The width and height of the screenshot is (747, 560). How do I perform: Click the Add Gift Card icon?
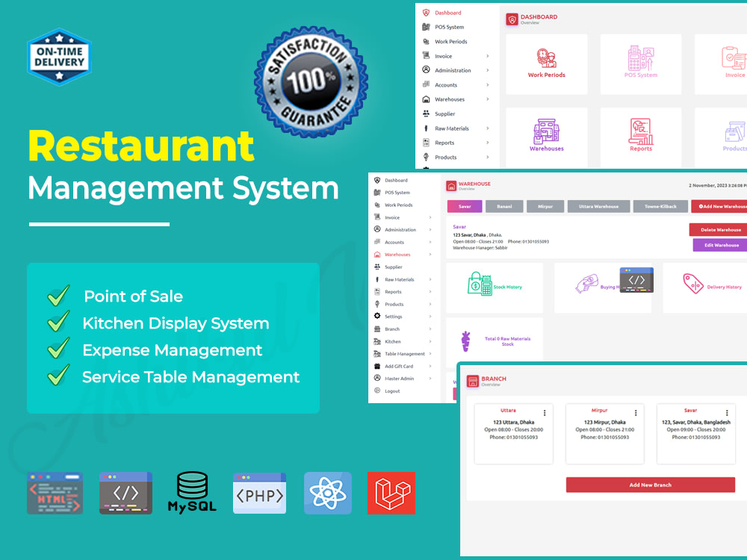pos(376,366)
